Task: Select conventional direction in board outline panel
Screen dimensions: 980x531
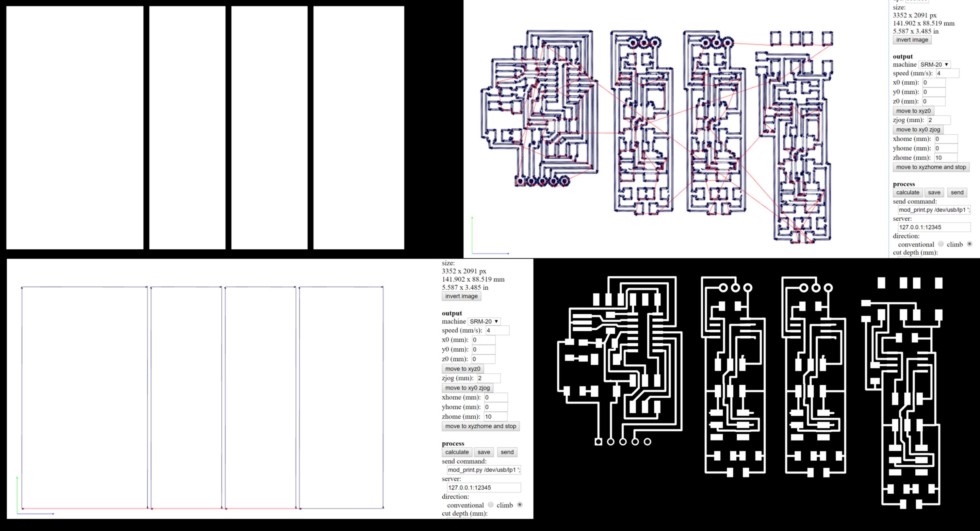Action: pyautogui.click(x=490, y=505)
